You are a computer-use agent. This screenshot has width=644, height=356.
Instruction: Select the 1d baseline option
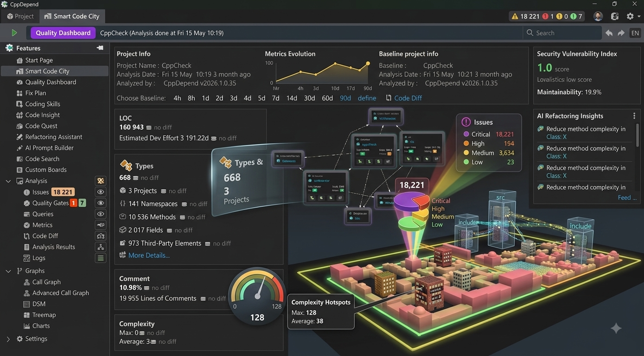[x=205, y=98]
